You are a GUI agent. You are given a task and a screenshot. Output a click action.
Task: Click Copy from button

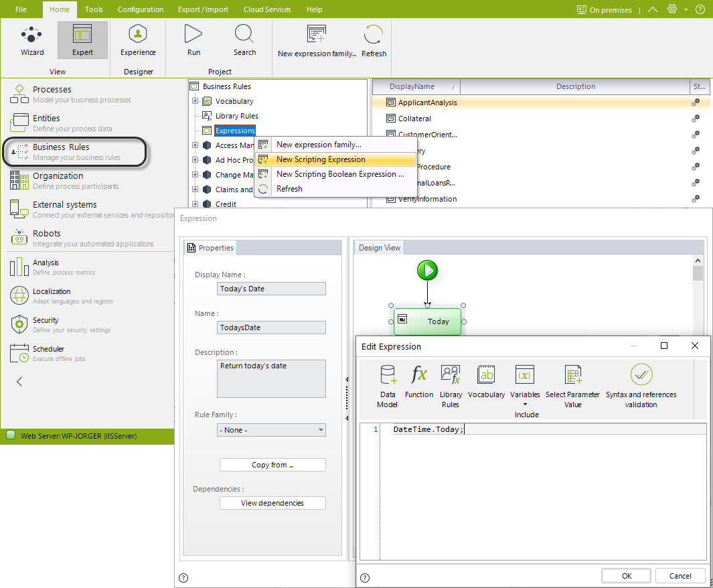(272, 465)
